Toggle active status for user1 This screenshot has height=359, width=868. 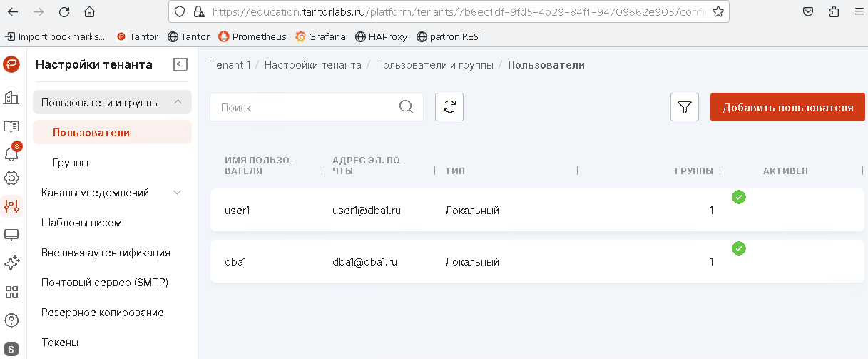coord(739,197)
